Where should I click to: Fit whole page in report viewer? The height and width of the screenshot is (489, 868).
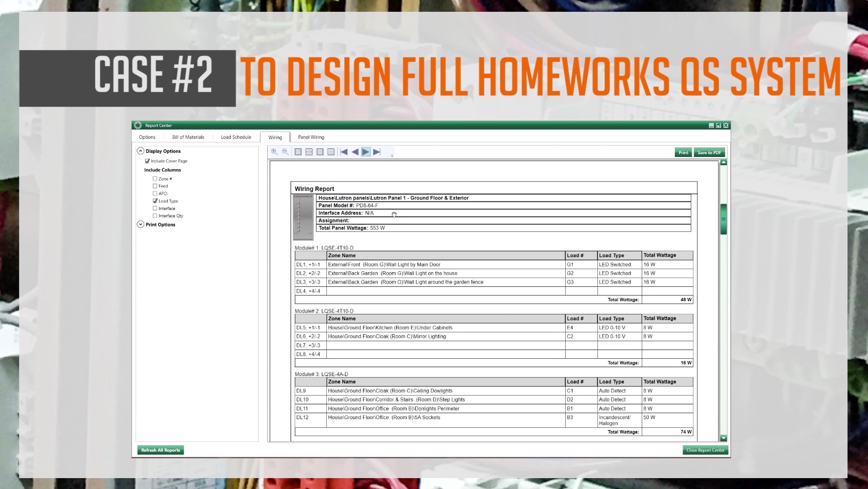[x=298, y=152]
